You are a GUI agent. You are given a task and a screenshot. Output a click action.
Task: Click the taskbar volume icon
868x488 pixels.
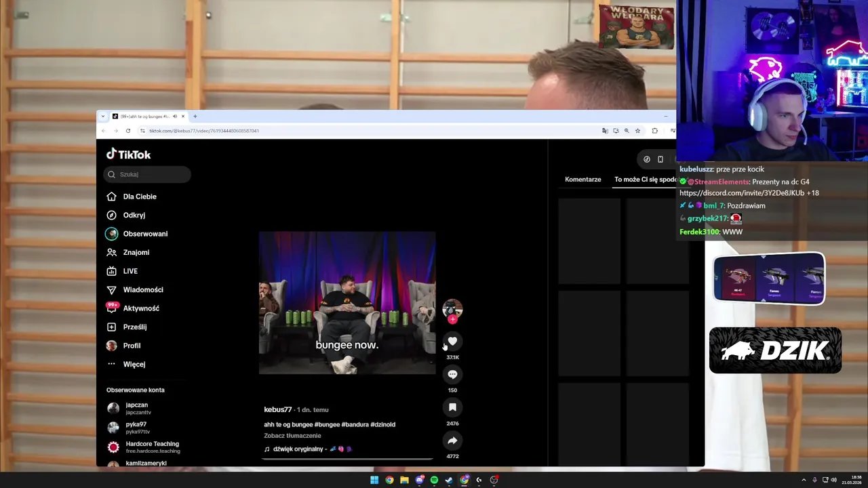pyautogui.click(x=833, y=480)
